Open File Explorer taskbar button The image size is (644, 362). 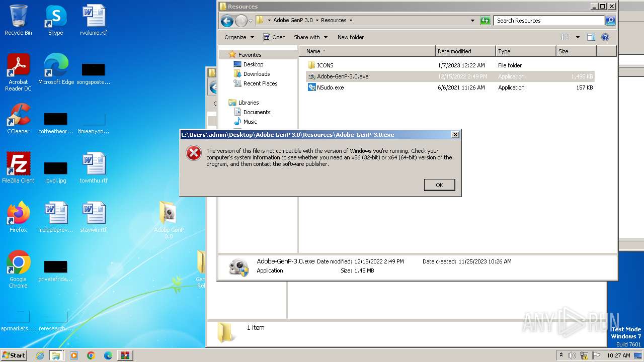click(x=56, y=355)
